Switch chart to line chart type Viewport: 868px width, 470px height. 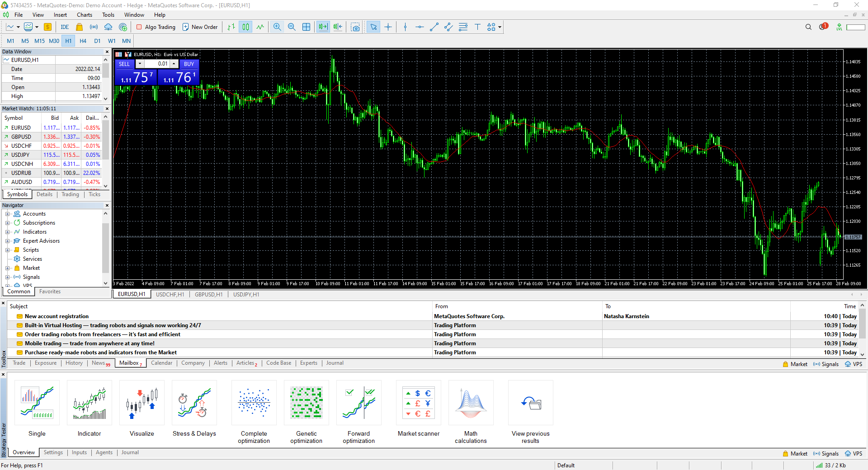tap(260, 27)
